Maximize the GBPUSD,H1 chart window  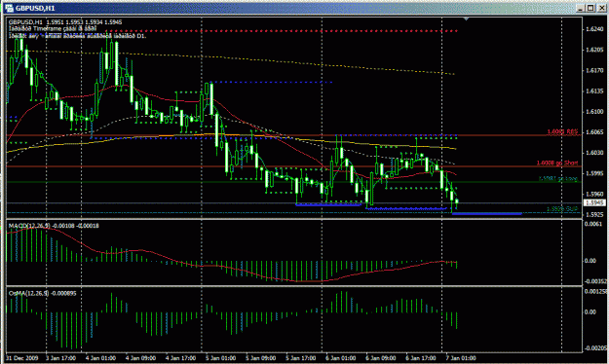(590, 8)
